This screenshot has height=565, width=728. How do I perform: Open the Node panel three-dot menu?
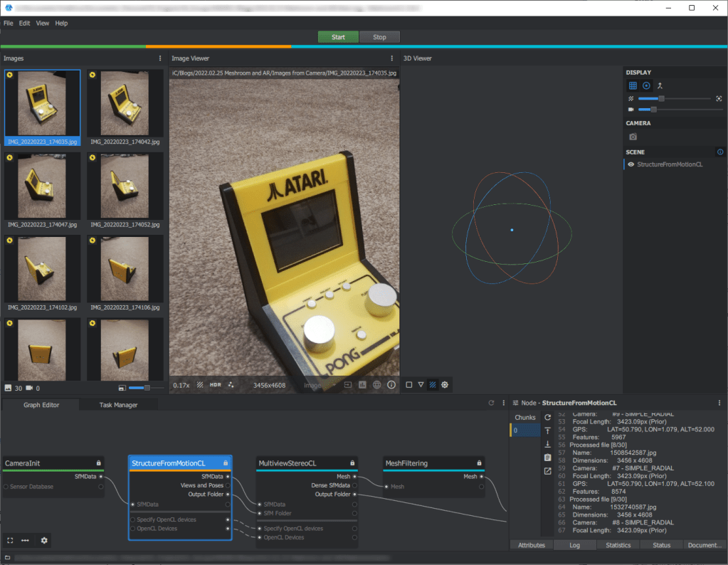(x=719, y=403)
